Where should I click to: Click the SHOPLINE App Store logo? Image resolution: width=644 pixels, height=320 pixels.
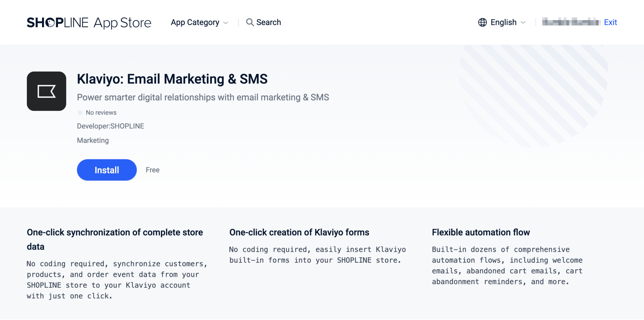pyautogui.click(x=89, y=23)
